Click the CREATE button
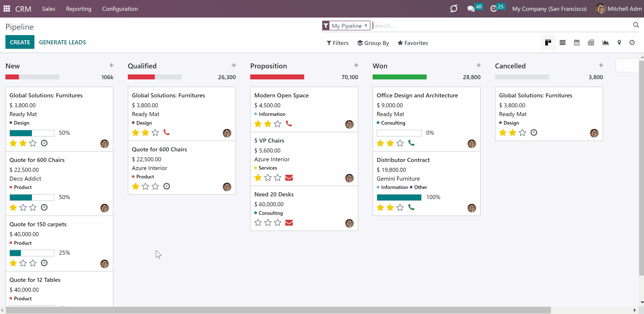The width and height of the screenshot is (644, 314). [x=20, y=42]
